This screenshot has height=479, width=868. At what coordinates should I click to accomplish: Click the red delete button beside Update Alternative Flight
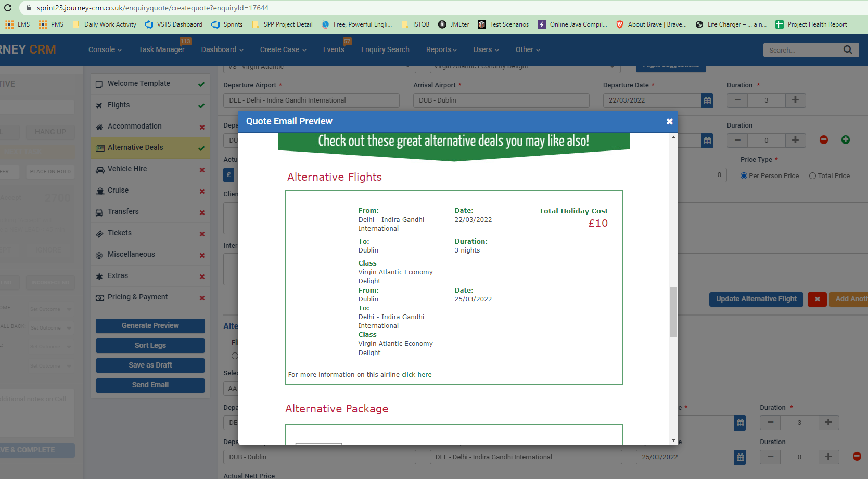(x=817, y=299)
